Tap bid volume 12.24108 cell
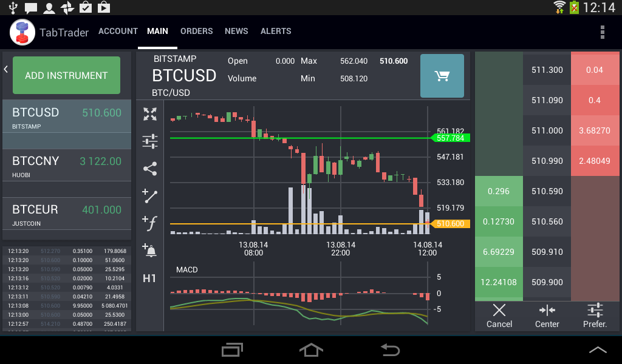Image resolution: width=622 pixels, height=364 pixels. click(x=499, y=282)
